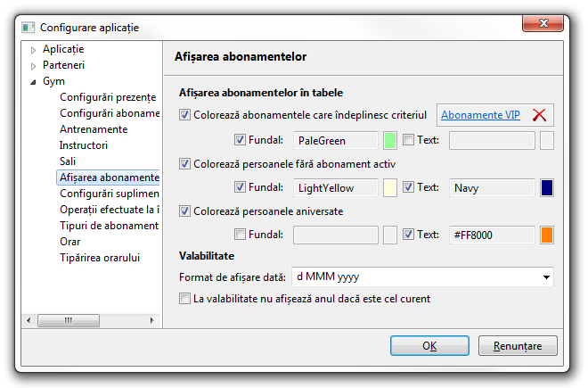This screenshot has width=588, height=388.
Task: Click the #FF8000 text color field
Action: click(491, 235)
